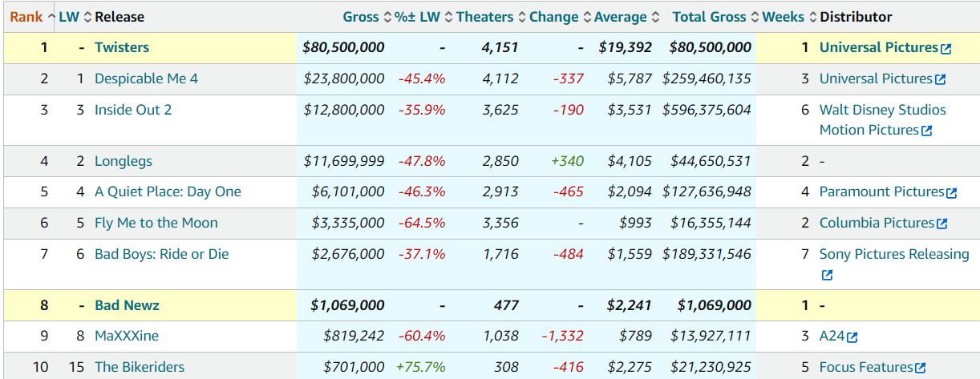
Task: Click external link icon next to A24
Action: pos(852,337)
